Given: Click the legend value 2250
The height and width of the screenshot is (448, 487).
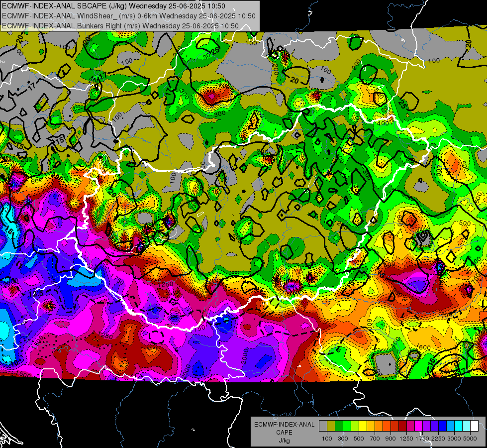Looking at the screenshot, I should (x=438, y=439).
